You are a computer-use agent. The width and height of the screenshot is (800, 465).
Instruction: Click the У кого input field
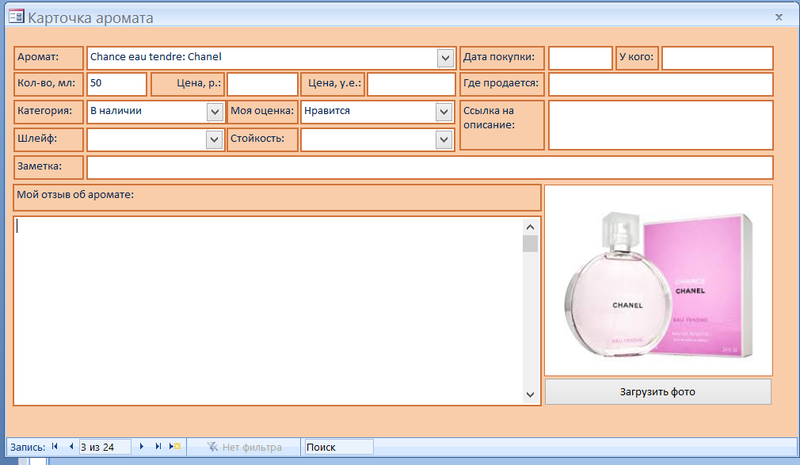tap(717, 58)
